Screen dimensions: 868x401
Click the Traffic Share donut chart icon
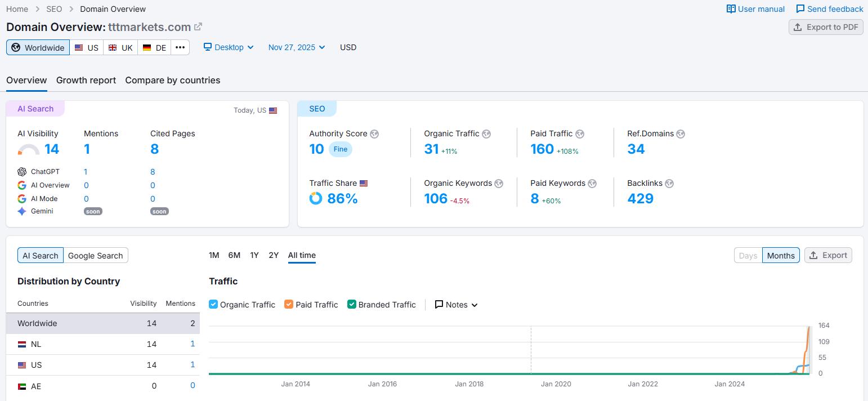click(x=316, y=198)
